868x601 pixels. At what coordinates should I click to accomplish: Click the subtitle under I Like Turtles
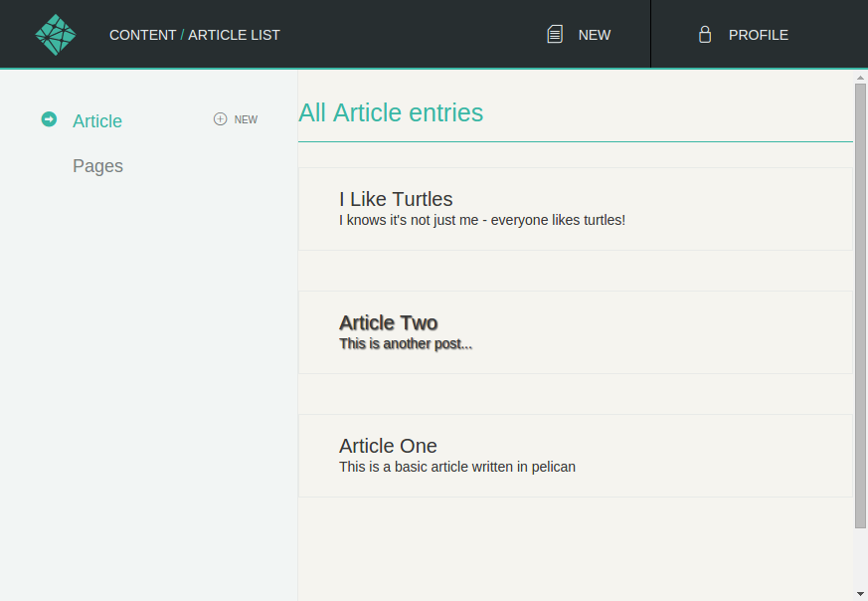(x=482, y=220)
